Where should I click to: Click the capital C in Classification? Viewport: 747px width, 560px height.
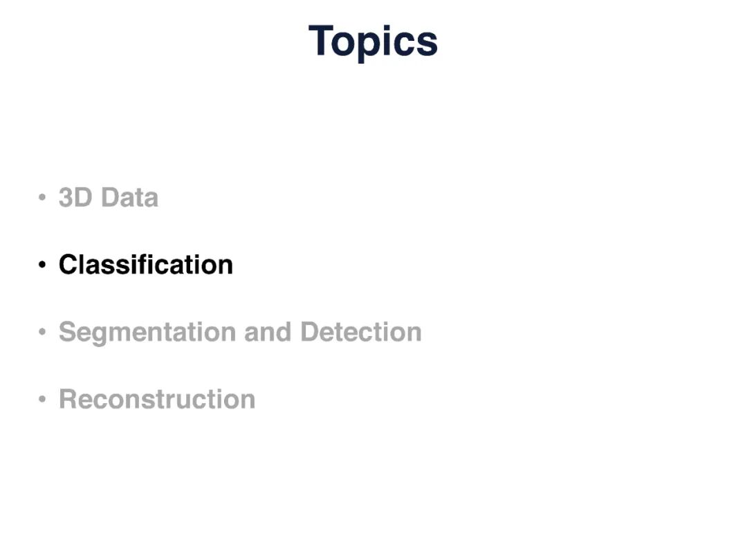coord(68,265)
